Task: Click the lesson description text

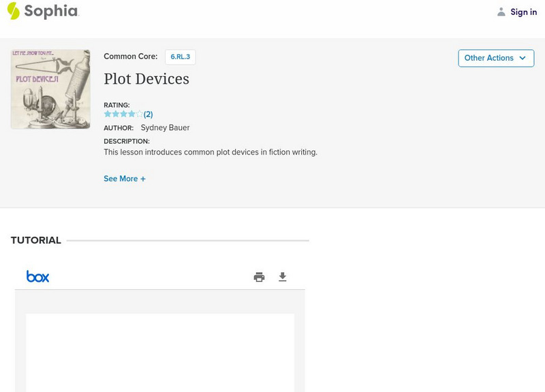Action: click(x=211, y=152)
